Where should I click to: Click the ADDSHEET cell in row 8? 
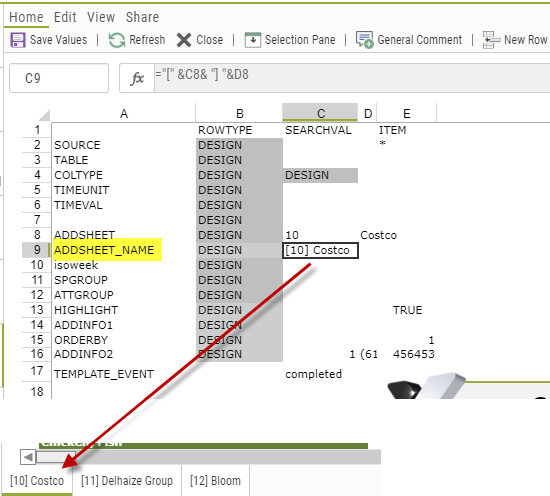pyautogui.click(x=123, y=235)
